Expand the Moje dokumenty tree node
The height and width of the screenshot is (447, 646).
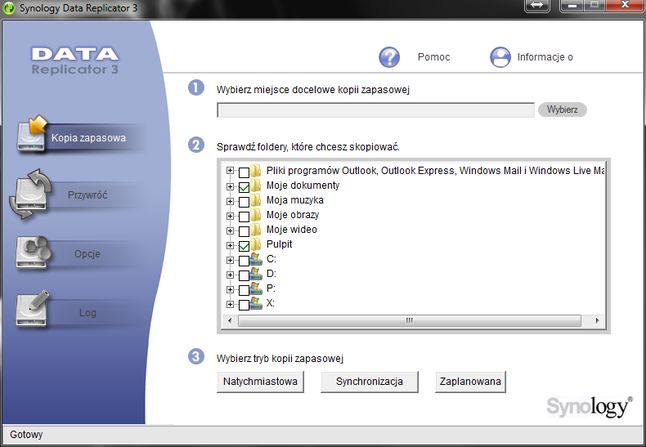(x=230, y=186)
